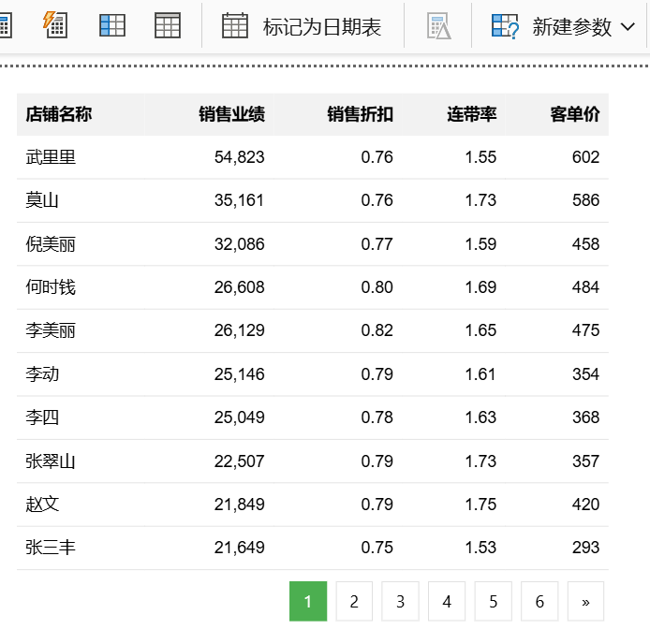Screen dimensions: 650x644
Task: Click the new column table icon with blue cells
Action: (x=112, y=25)
